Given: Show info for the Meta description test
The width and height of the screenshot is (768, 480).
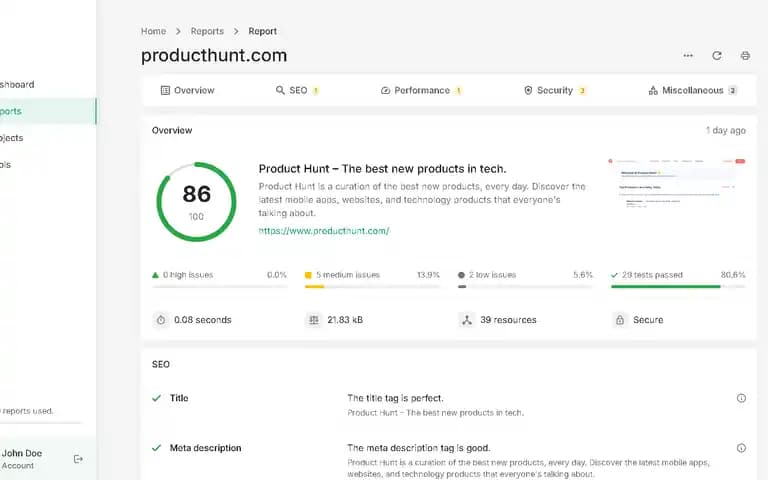Looking at the screenshot, I should click(x=741, y=448).
